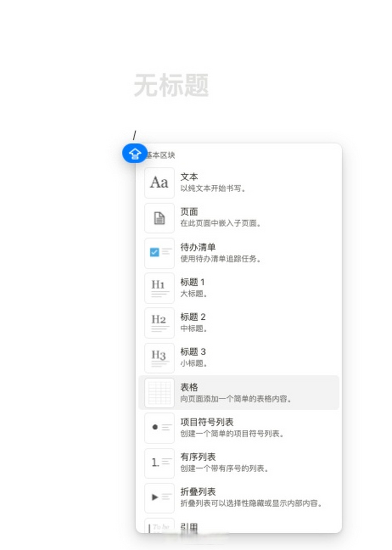Click the H2 heading icon

(159, 323)
